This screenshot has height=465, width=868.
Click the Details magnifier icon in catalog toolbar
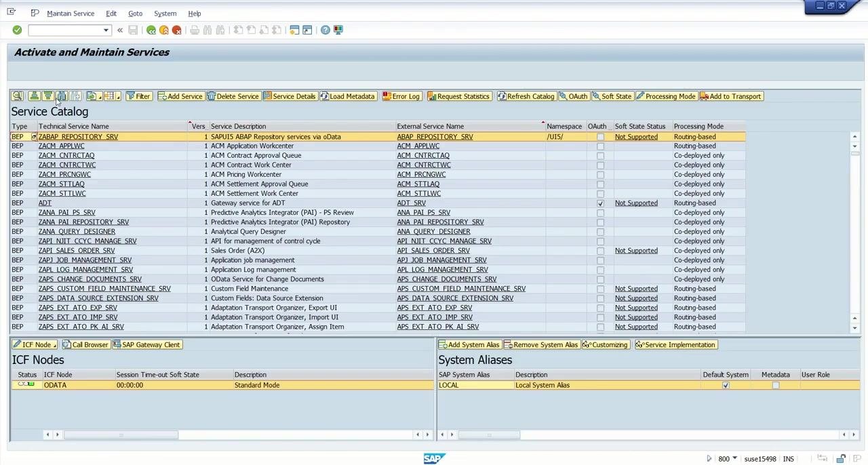click(18, 96)
